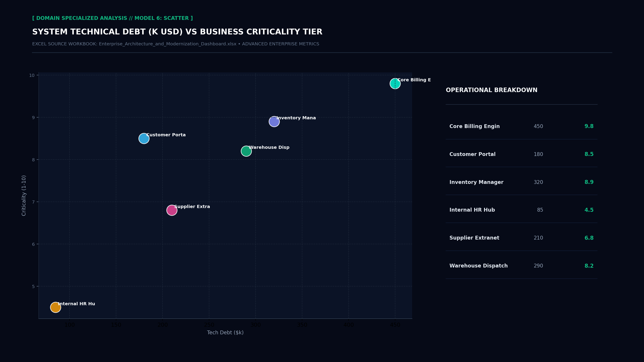Screen dimensions: 644x362
Task: Click the green 9.8 criticality score
Action: coord(589,126)
